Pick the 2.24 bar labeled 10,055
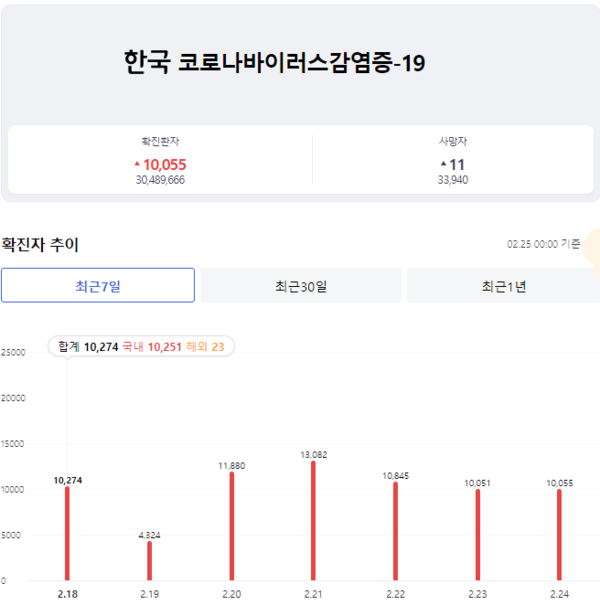The image size is (600, 605). (x=559, y=535)
